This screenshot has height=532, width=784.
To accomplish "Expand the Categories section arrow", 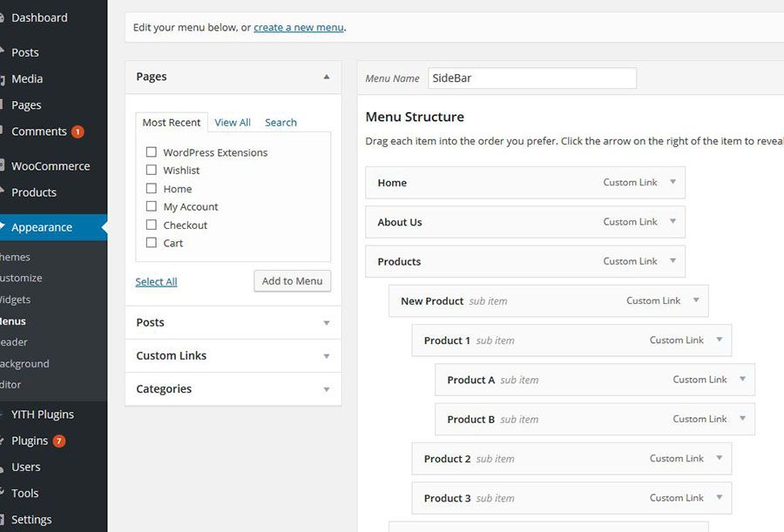I will coord(326,389).
